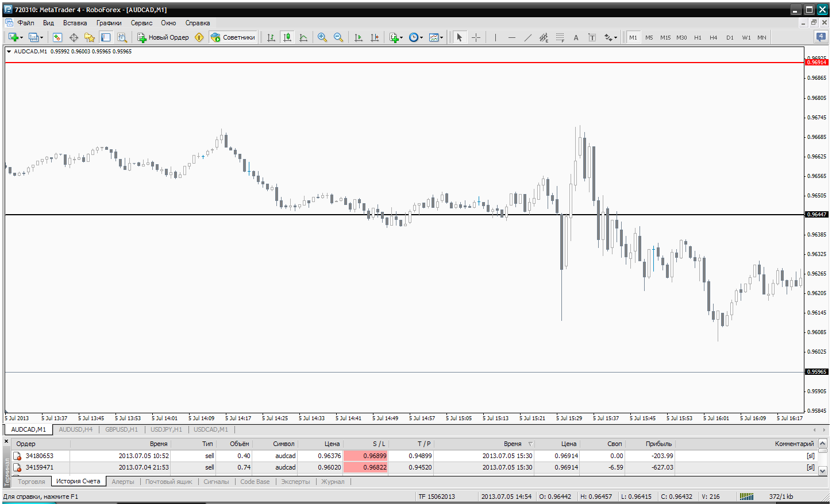This screenshot has height=504, width=832.
Task: Close the terminal panel with x
Action: tap(7, 441)
